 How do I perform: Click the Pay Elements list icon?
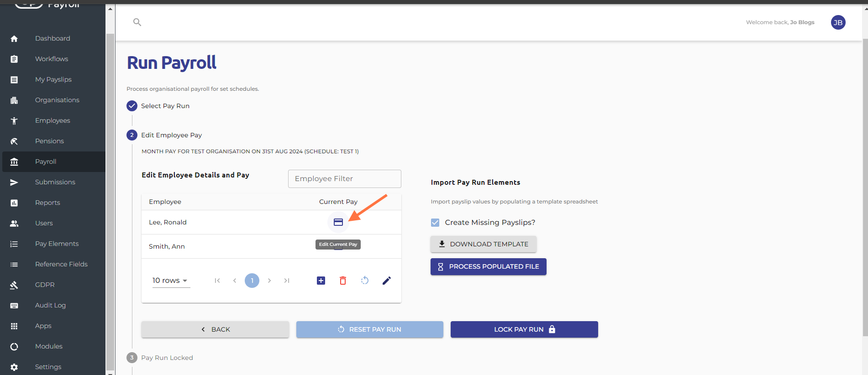point(14,244)
